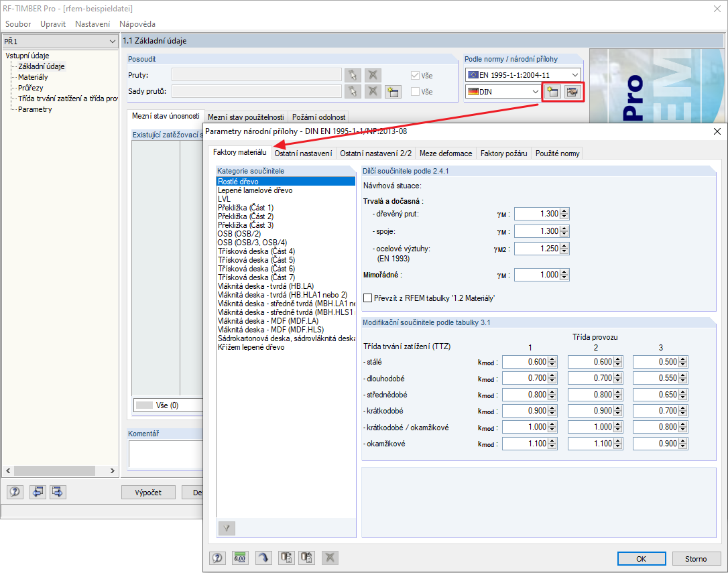The height and width of the screenshot is (573, 728).
Task: Toggle Vše checkbox for Sady prutů
Action: click(x=415, y=91)
